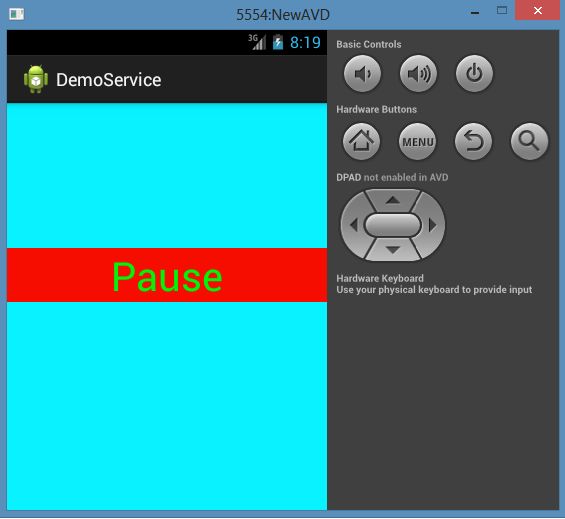Screen dimensions: 565x519
Task: Close the 5554:NewAVD emulator window
Action: tap(538, 10)
